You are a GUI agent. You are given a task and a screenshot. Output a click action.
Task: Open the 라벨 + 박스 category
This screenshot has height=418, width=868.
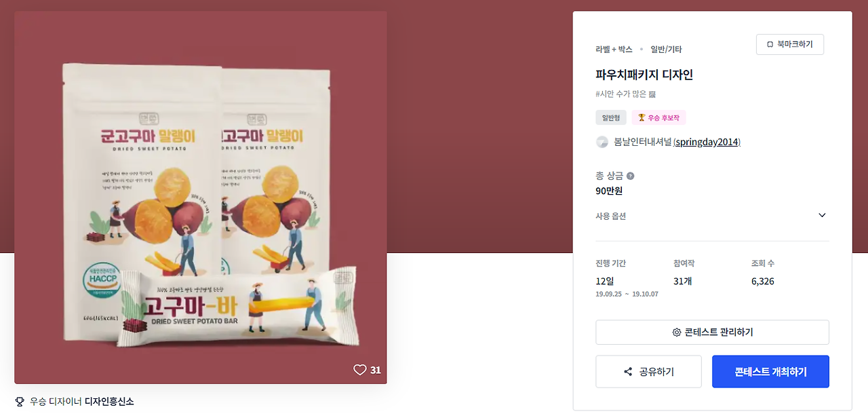(x=614, y=50)
